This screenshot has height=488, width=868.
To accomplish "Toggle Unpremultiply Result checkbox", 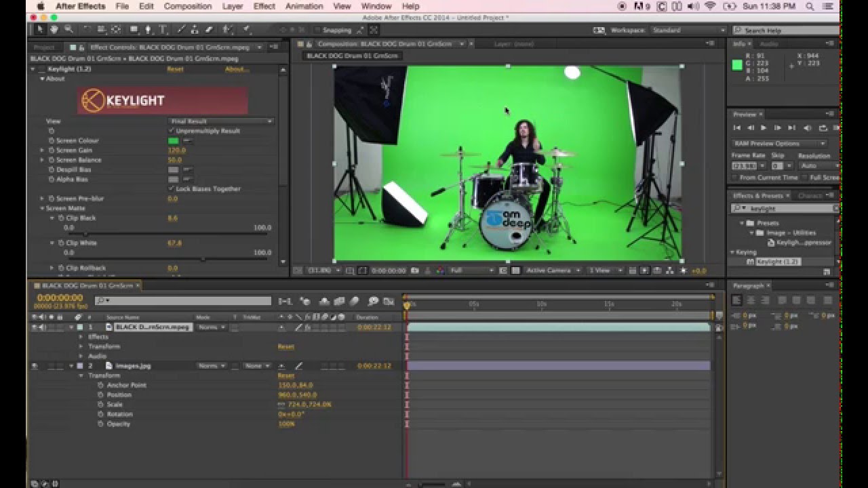I will 172,130.
